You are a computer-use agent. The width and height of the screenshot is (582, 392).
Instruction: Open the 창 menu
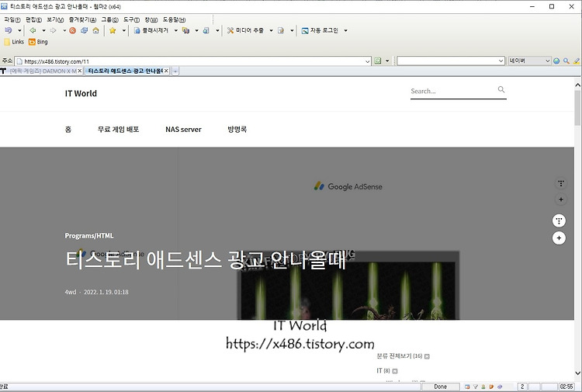(x=151, y=19)
